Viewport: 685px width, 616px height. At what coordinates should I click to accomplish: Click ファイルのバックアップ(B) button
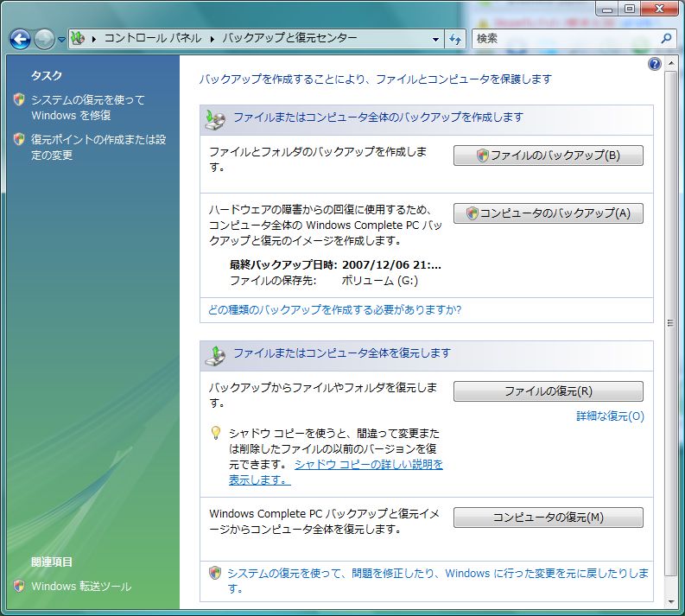coord(549,156)
